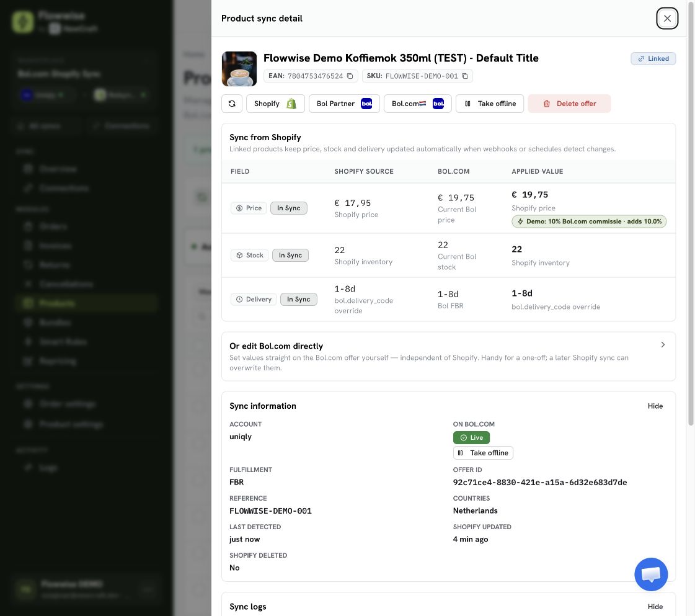Click the Sync from Shopify heading
Viewport: 695px width, 616px height.
point(265,138)
